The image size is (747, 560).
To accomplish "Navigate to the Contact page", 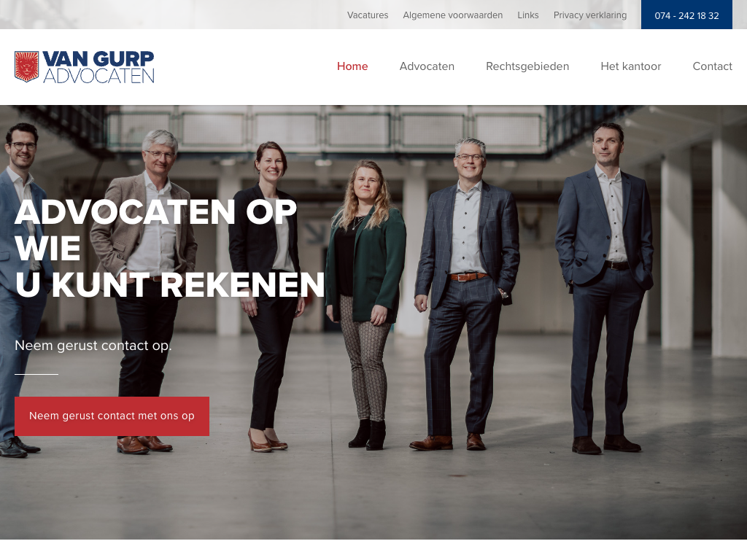I will (x=712, y=66).
